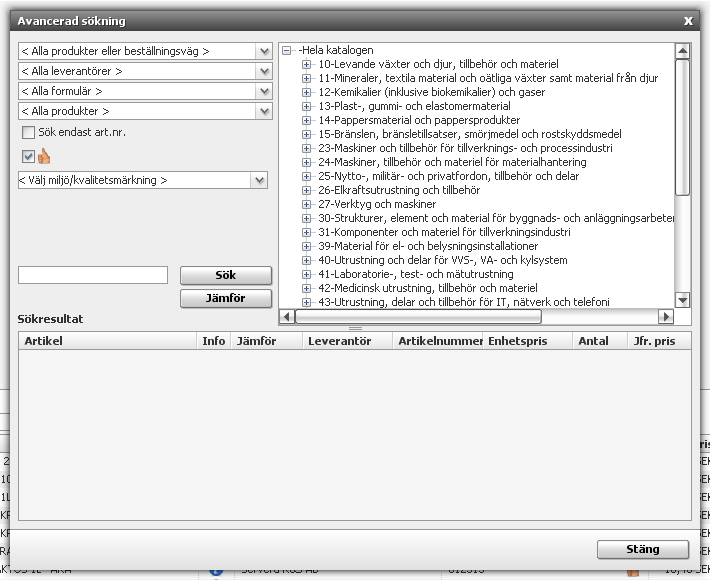
Task: Select '12-Kemikalier (inklusive biokemikalier) och gaser' label
Action: point(432,92)
